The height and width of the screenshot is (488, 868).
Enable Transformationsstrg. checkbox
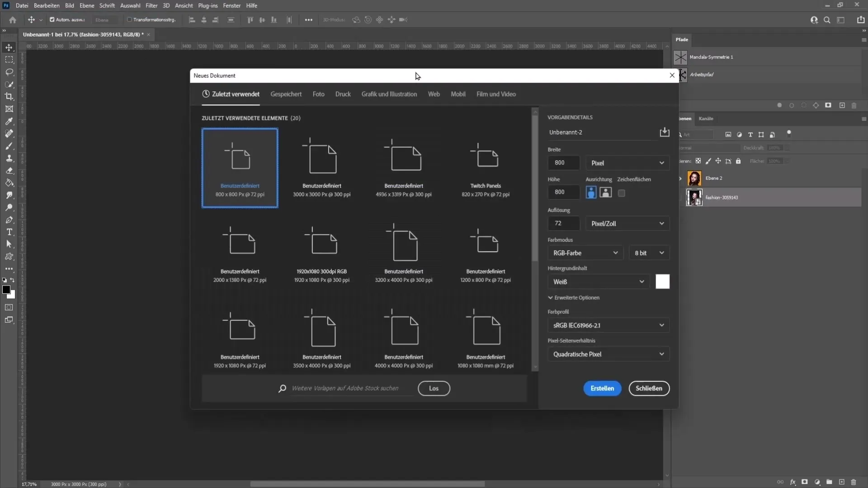129,20
